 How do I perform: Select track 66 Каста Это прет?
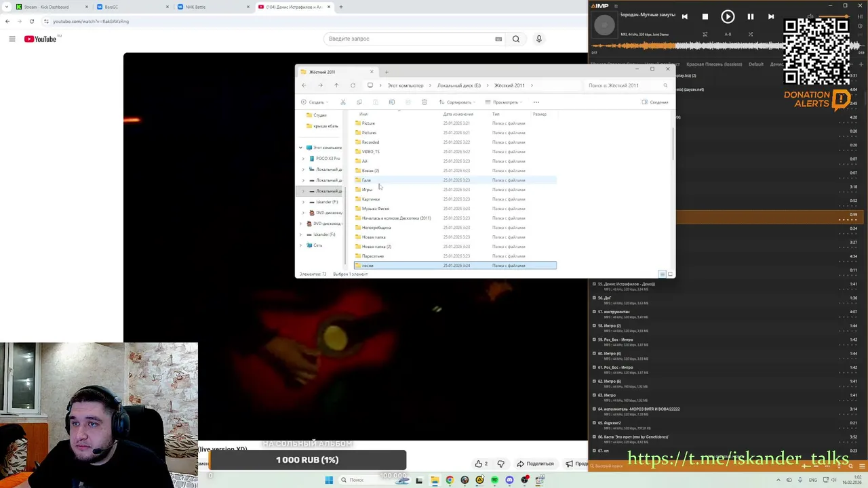[x=726, y=439]
